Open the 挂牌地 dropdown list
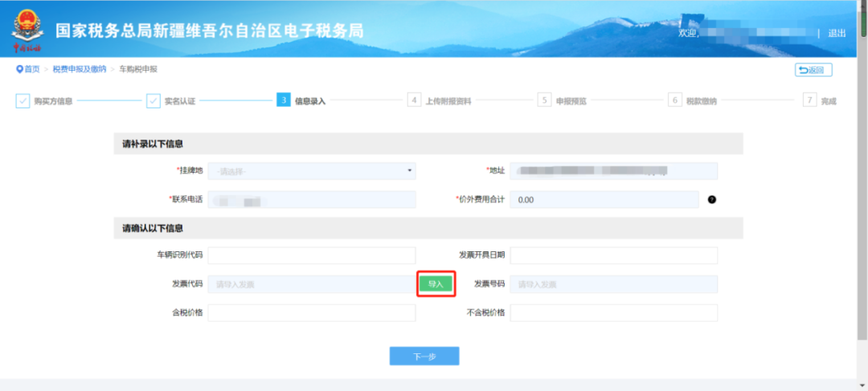 tap(312, 171)
